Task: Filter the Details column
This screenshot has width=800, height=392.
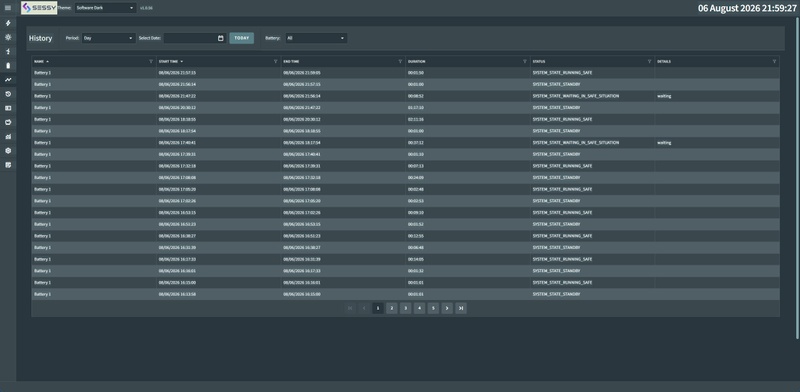Action: (x=774, y=61)
